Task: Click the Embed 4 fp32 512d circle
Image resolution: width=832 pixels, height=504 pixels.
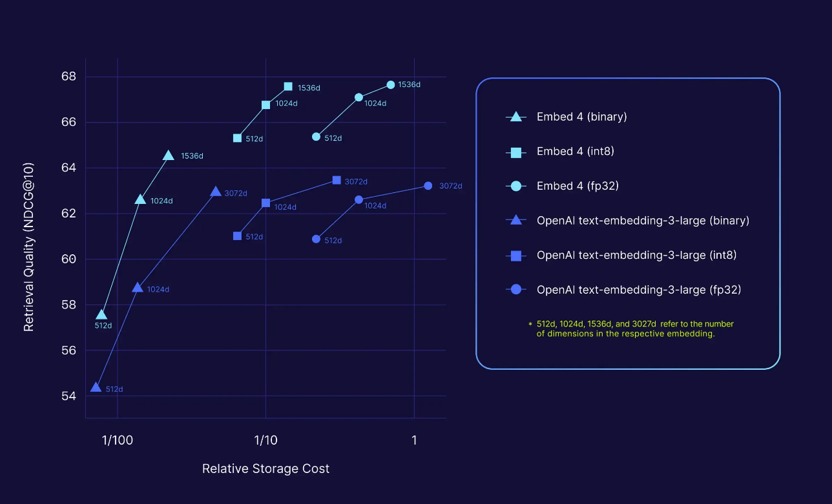Action: pyautogui.click(x=316, y=137)
